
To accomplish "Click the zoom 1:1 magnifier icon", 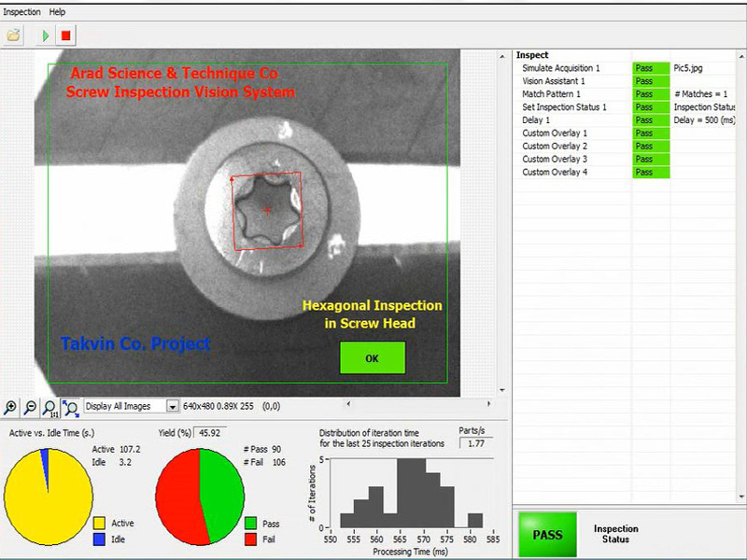I will 49,407.
